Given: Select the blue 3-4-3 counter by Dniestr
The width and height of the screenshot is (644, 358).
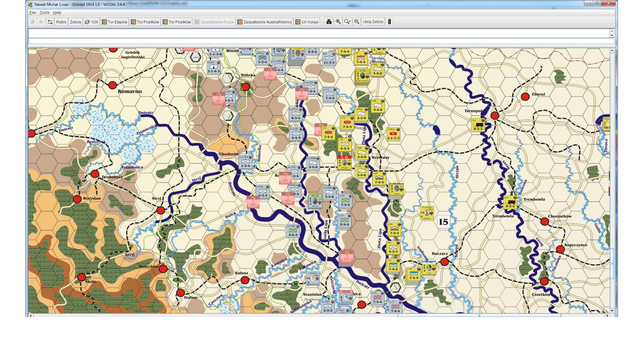Looking at the screenshot, I should point(293,231).
